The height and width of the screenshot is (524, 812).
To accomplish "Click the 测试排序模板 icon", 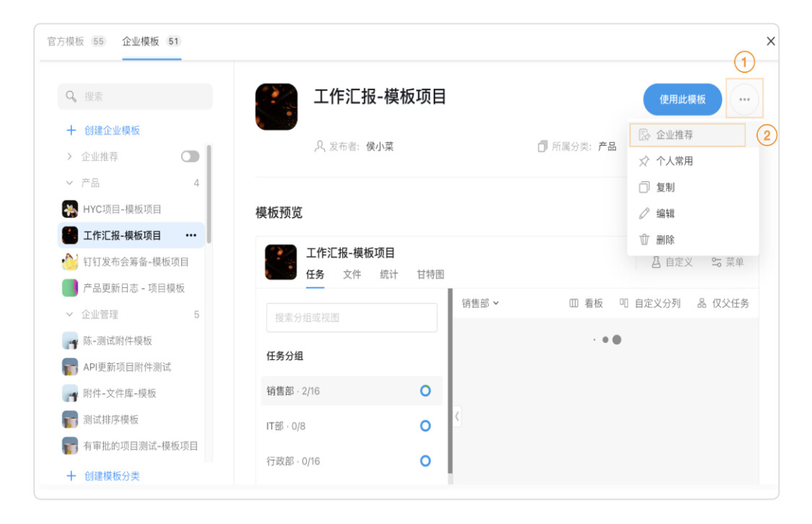I will [70, 420].
